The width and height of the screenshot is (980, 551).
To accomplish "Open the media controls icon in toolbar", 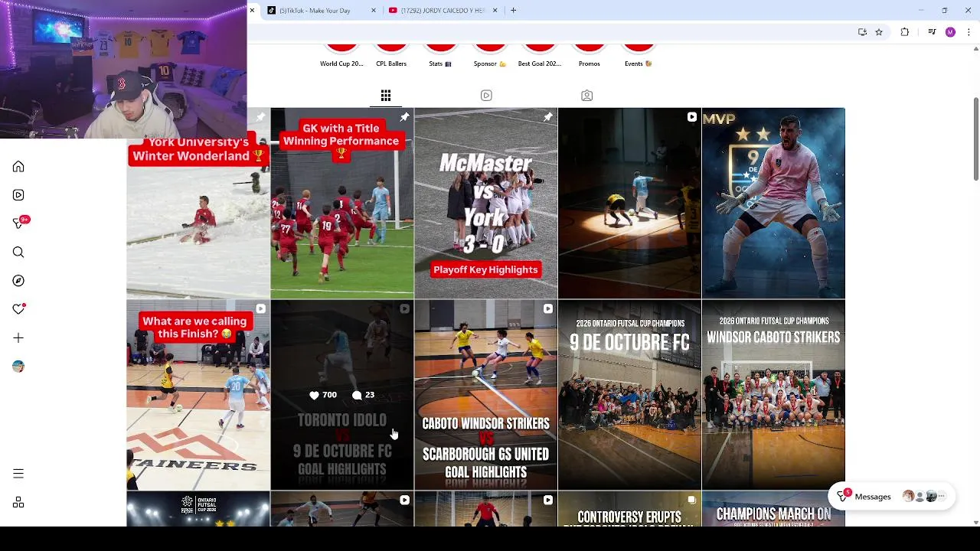I will pos(932,32).
